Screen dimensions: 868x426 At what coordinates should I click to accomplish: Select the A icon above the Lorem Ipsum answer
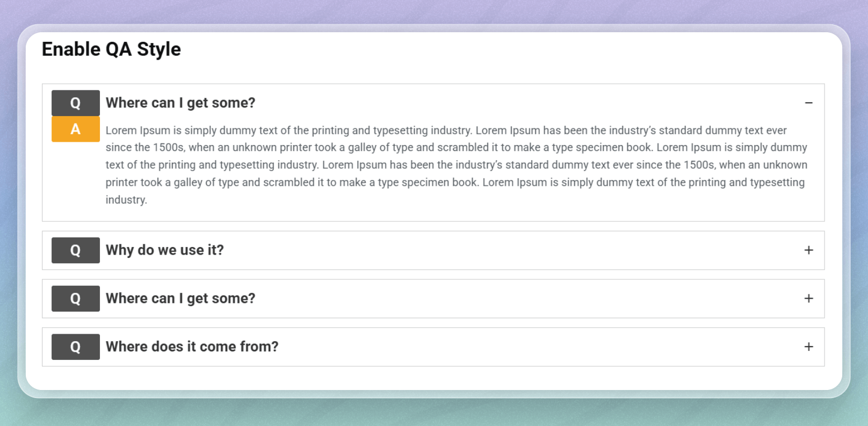pos(75,129)
